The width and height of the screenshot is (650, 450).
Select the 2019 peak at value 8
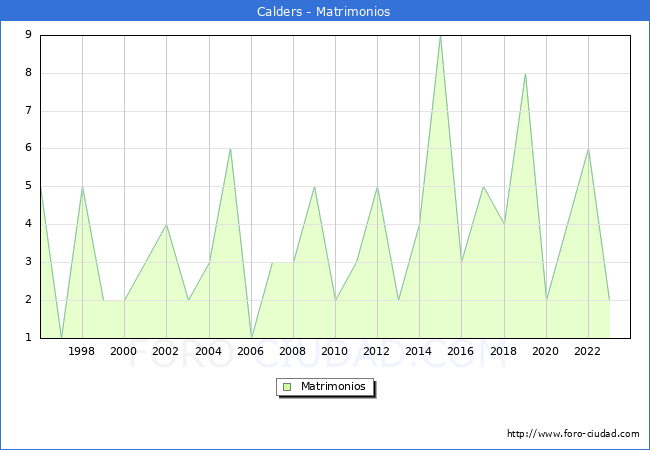(525, 74)
